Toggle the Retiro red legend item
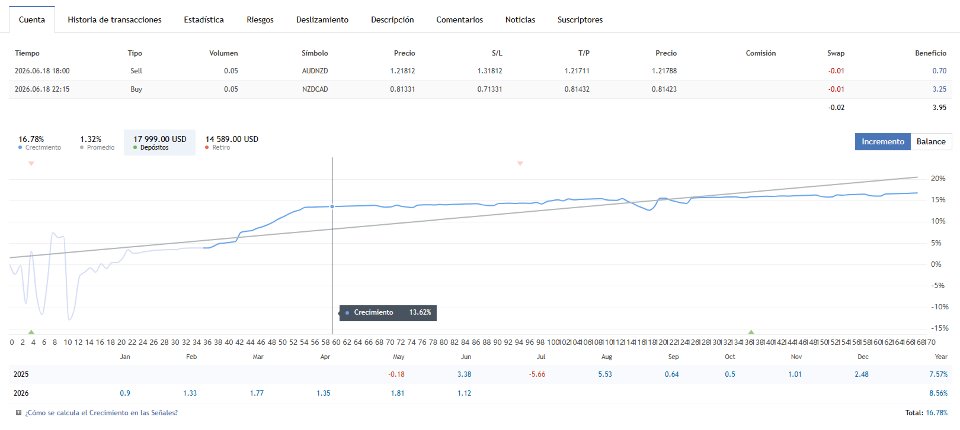 [x=231, y=143]
